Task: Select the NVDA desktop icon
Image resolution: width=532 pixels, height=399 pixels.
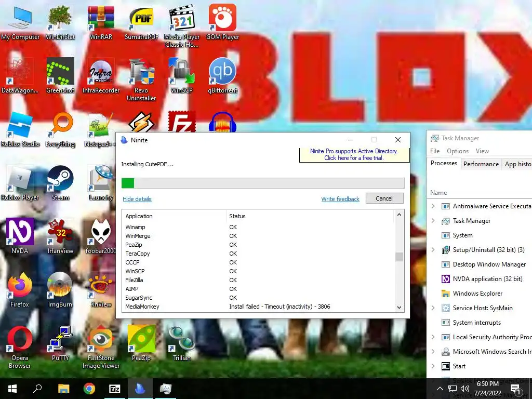Action: point(20,236)
